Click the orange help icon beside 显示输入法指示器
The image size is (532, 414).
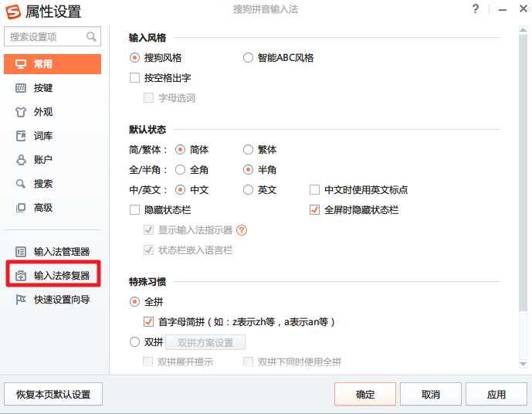(x=242, y=230)
